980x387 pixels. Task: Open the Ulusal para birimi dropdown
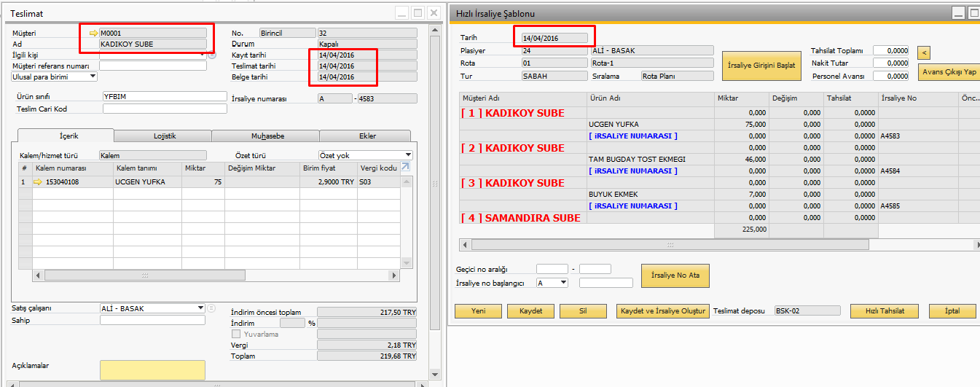coord(93,76)
